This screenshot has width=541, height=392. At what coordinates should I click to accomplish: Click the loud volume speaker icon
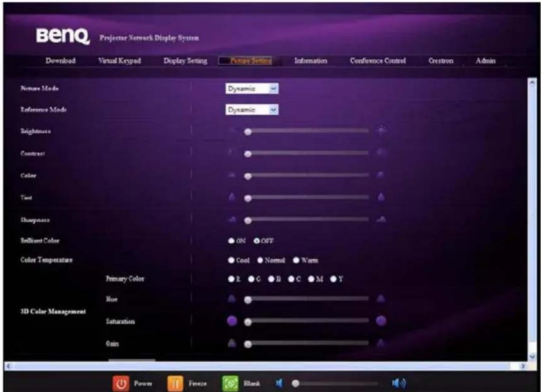(399, 383)
